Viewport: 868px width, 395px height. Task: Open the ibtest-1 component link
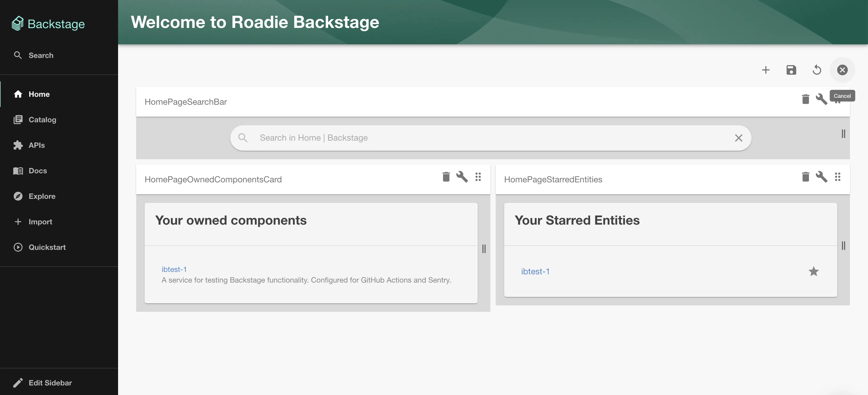click(x=174, y=269)
